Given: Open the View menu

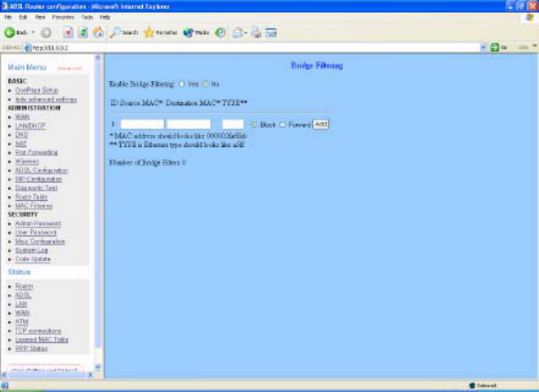Looking at the screenshot, I should (40, 17).
